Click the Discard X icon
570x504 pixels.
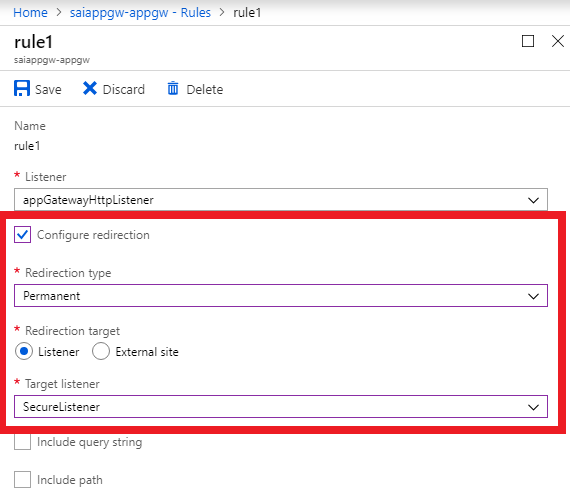coord(89,88)
